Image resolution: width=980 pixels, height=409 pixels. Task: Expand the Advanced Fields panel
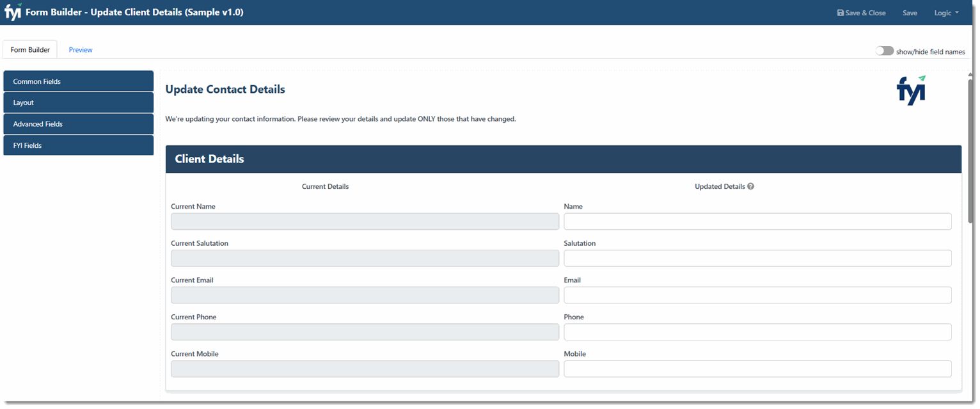79,124
